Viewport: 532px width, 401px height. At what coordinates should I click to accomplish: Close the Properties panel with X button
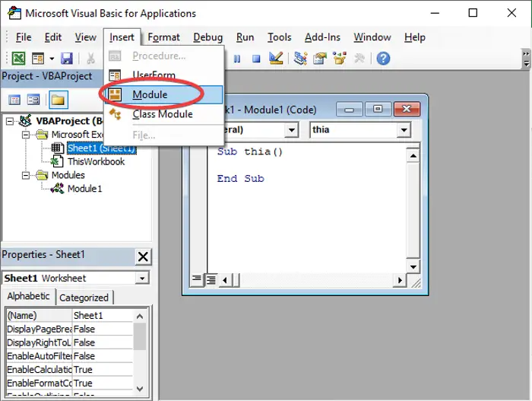[x=143, y=256]
